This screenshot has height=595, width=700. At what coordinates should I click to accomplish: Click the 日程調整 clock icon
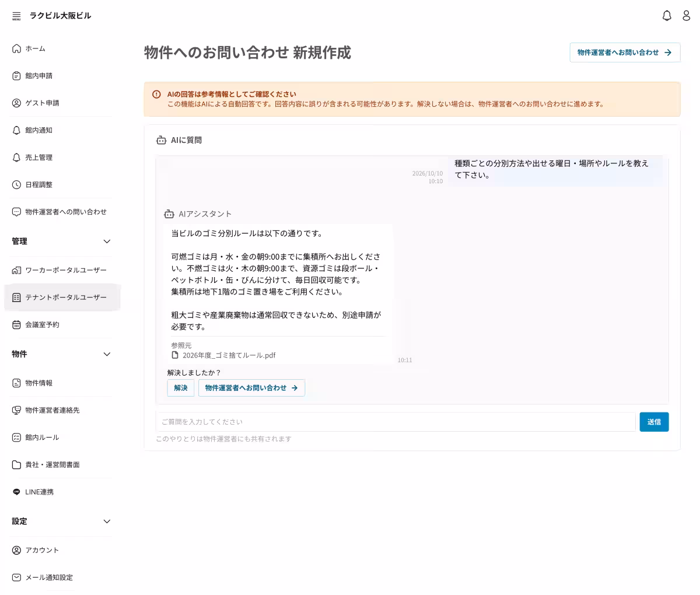[16, 185]
